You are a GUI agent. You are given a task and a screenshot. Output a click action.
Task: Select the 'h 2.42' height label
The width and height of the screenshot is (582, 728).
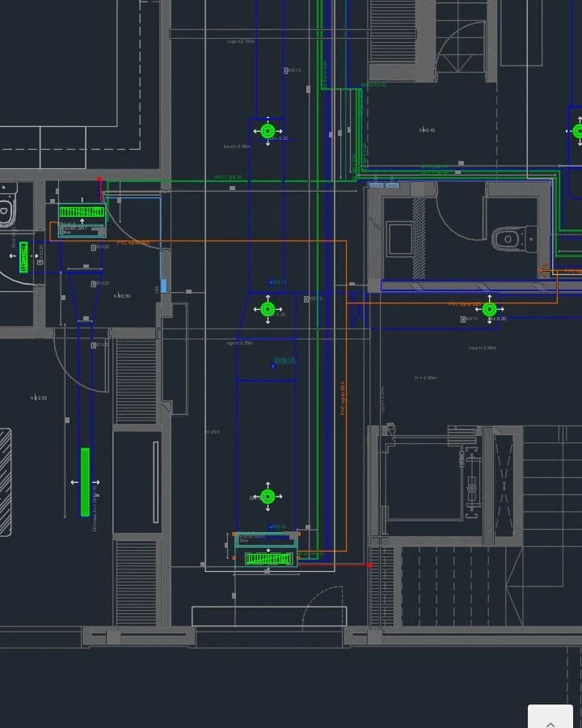click(x=427, y=130)
